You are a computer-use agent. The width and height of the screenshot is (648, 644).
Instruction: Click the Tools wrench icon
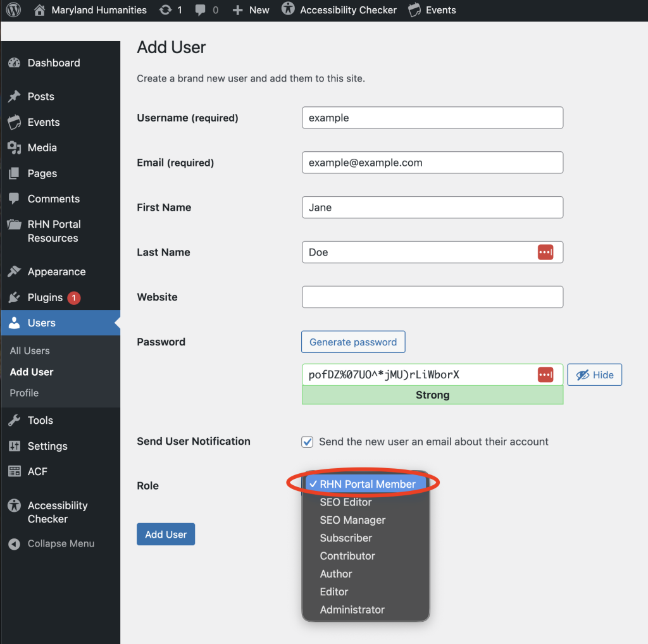point(15,420)
